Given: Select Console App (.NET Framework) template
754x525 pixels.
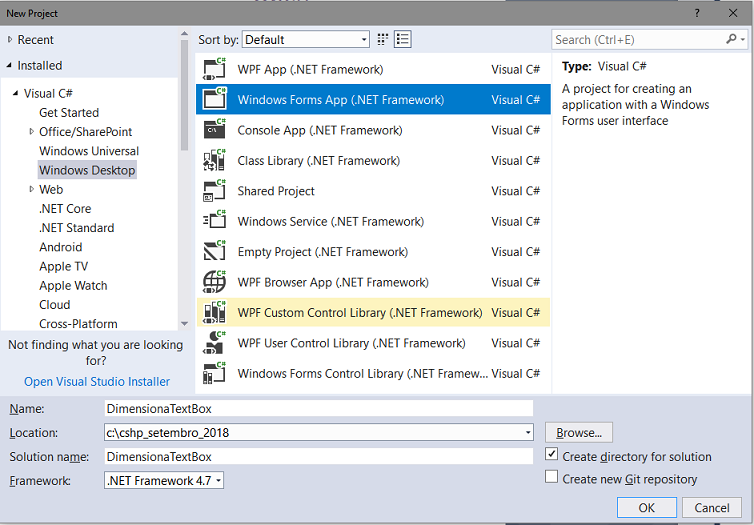Looking at the screenshot, I should click(373, 130).
